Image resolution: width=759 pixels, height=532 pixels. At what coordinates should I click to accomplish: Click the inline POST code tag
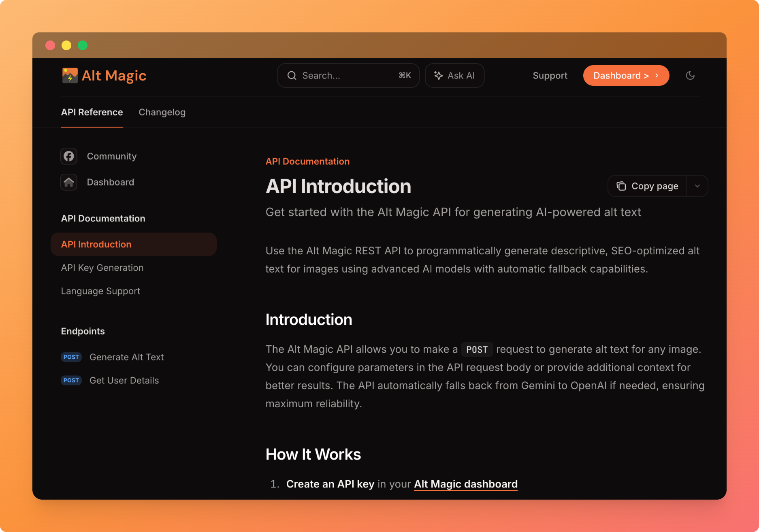tap(477, 349)
